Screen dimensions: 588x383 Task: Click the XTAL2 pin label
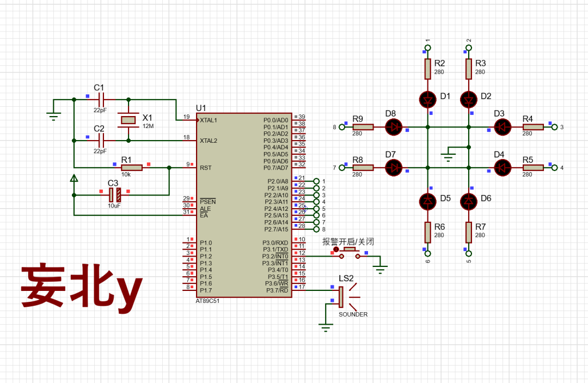pyautogui.click(x=209, y=141)
